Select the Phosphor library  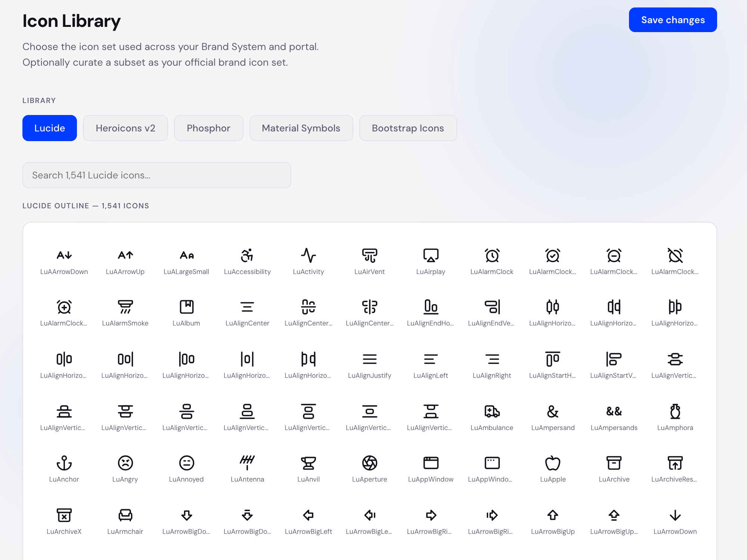pos(209,128)
